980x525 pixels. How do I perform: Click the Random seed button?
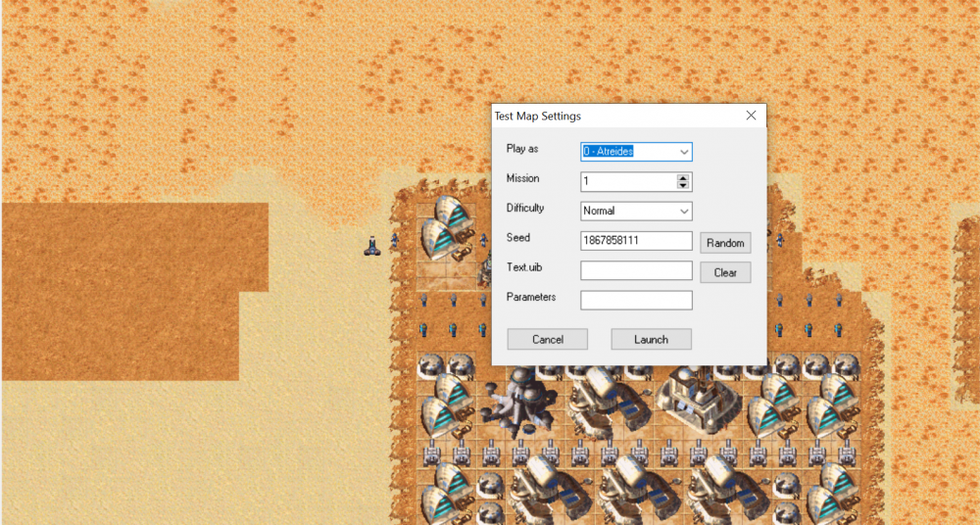pos(725,243)
